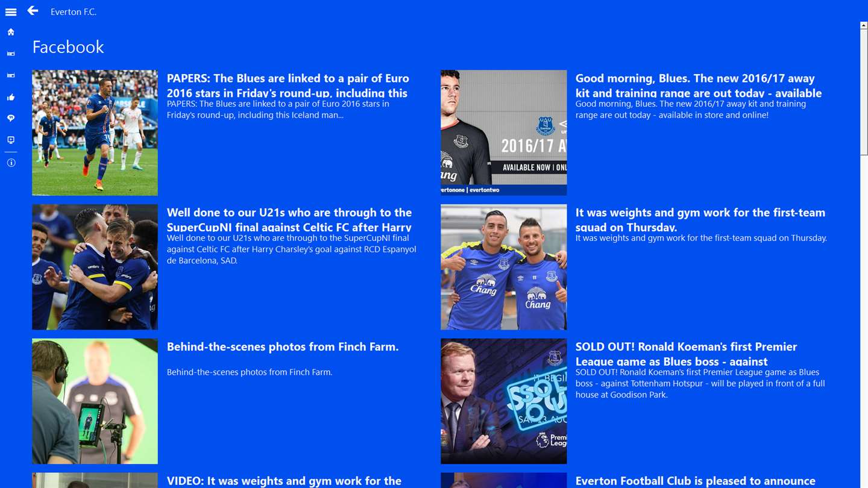This screenshot has height=488, width=868.
Task: Click the vertical scrollbar thumb
Action: 864,92
